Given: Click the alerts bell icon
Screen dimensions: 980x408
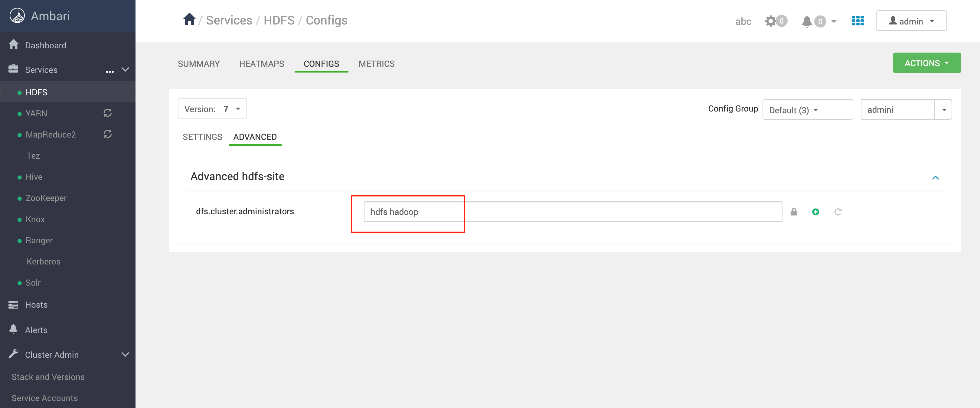Looking at the screenshot, I should (806, 21).
